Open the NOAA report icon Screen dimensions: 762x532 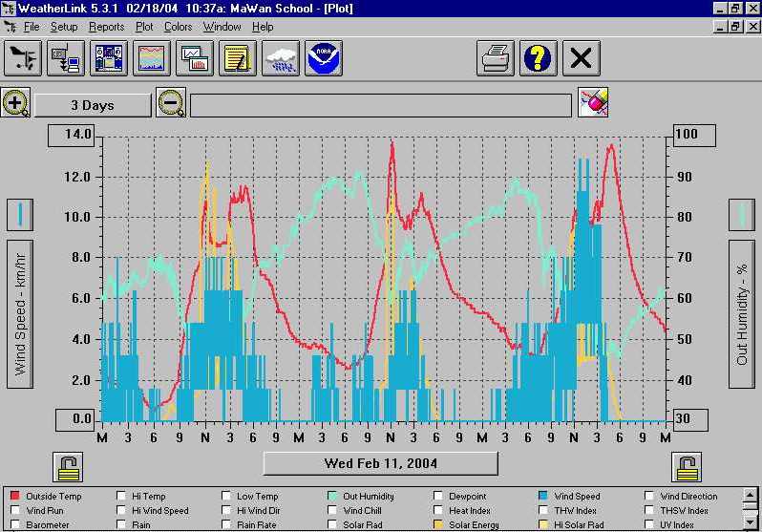[x=323, y=58]
